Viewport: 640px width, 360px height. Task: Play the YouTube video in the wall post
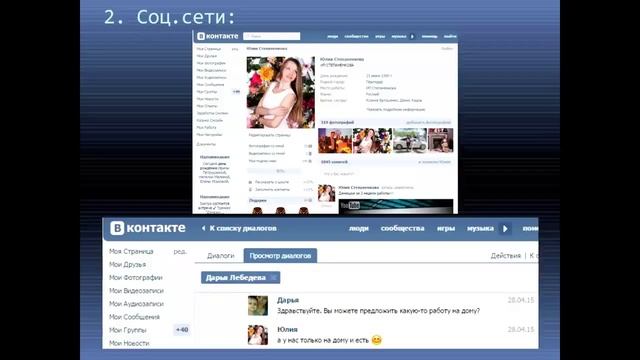396,206
